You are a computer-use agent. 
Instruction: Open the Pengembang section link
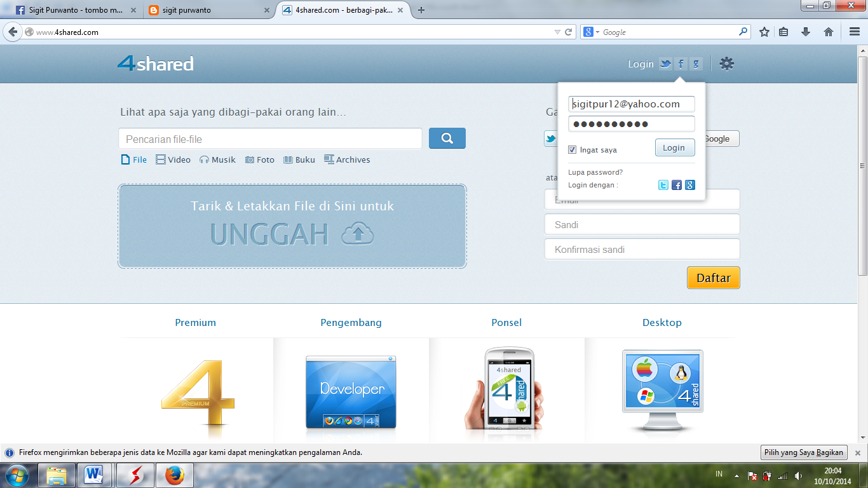pos(351,322)
